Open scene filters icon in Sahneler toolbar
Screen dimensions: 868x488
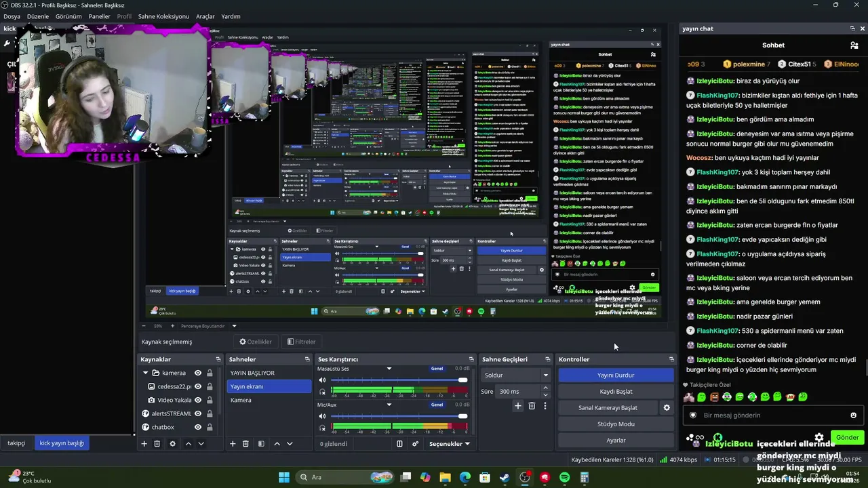pyautogui.click(x=261, y=443)
